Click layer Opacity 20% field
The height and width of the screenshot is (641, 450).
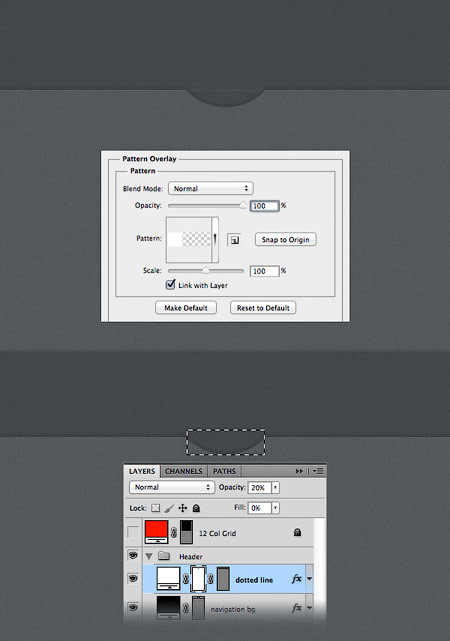pyautogui.click(x=260, y=487)
